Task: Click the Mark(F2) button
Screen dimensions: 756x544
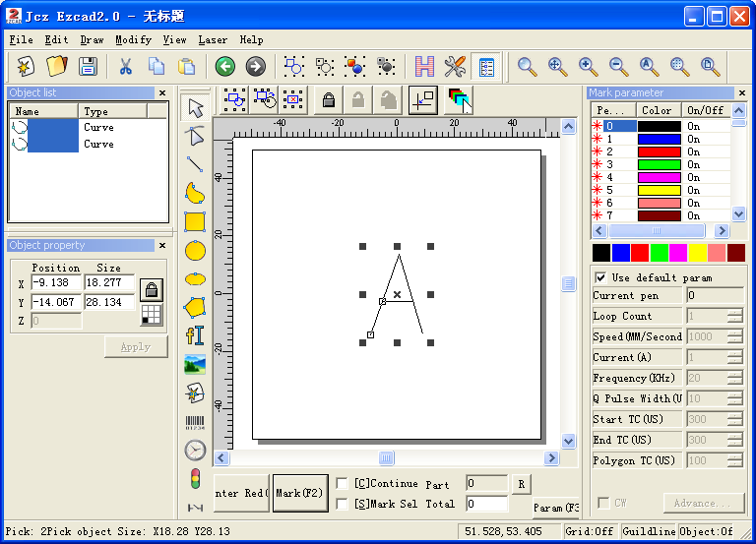Action: coord(300,493)
